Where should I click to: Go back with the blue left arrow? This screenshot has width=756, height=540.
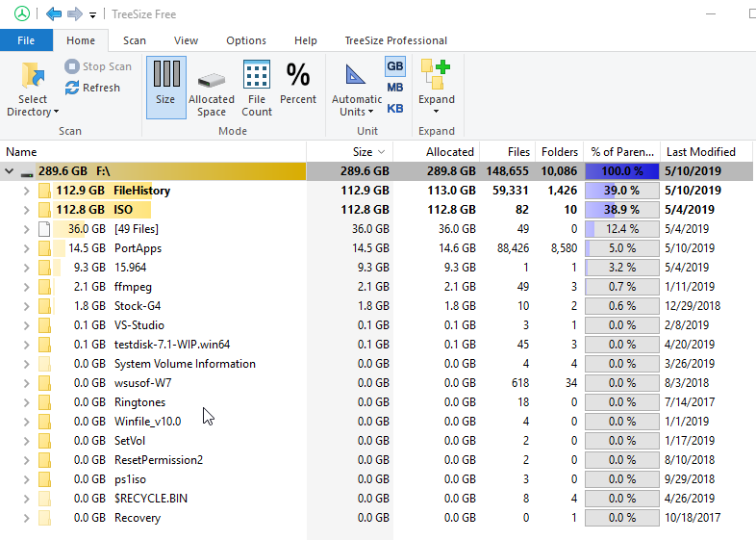(x=54, y=13)
